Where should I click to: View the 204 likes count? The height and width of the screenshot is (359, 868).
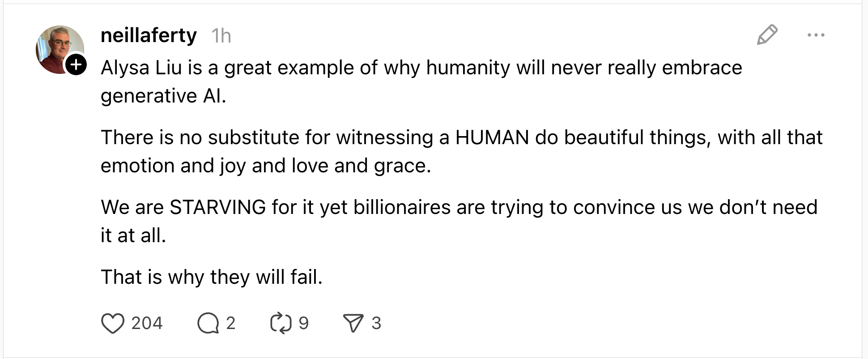[x=147, y=323]
